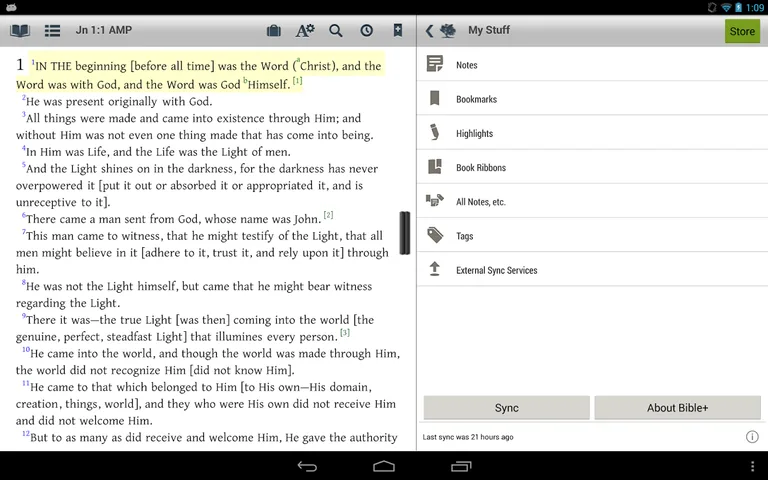Click the Book Ribbons icon

coord(434,167)
